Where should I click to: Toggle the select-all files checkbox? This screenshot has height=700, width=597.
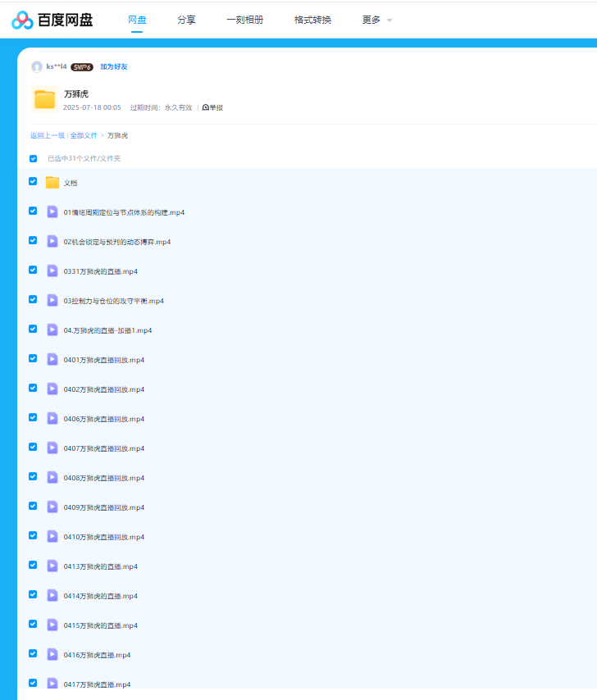(34, 158)
